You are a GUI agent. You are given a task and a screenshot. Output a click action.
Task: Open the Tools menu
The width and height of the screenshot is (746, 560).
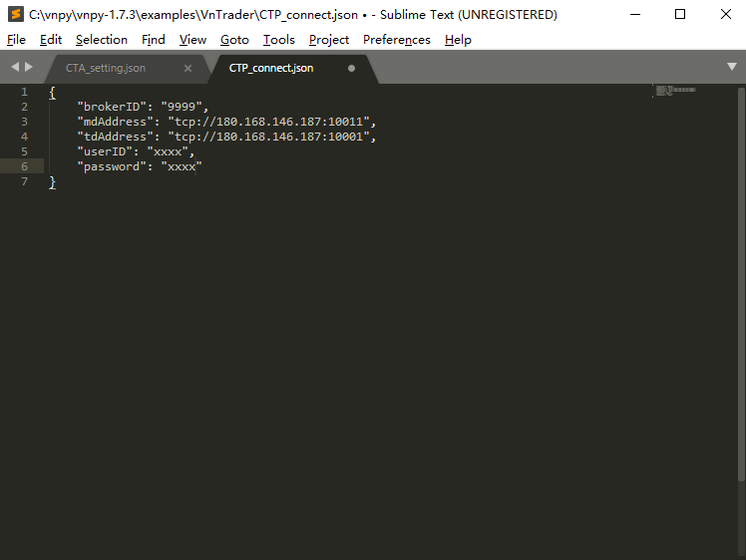(x=279, y=40)
